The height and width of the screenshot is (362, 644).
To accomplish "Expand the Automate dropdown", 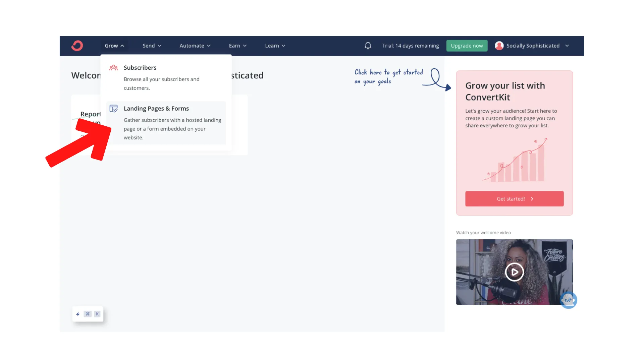I will click(195, 46).
